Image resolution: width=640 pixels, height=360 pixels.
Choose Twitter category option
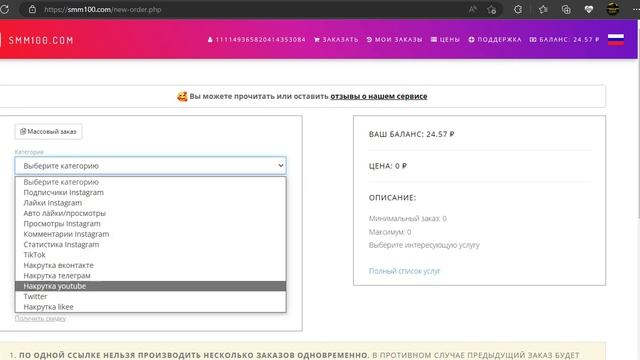(151, 296)
